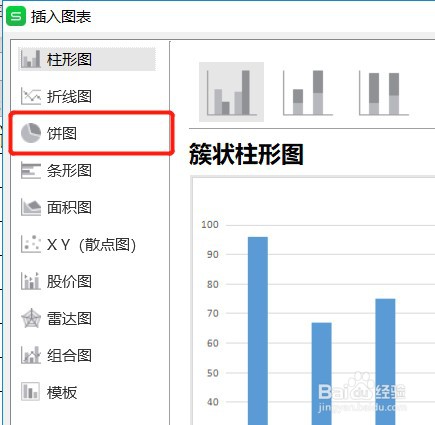The image size is (435, 425).
Task: Pick 雷达图 from chart types
Action: (69, 319)
